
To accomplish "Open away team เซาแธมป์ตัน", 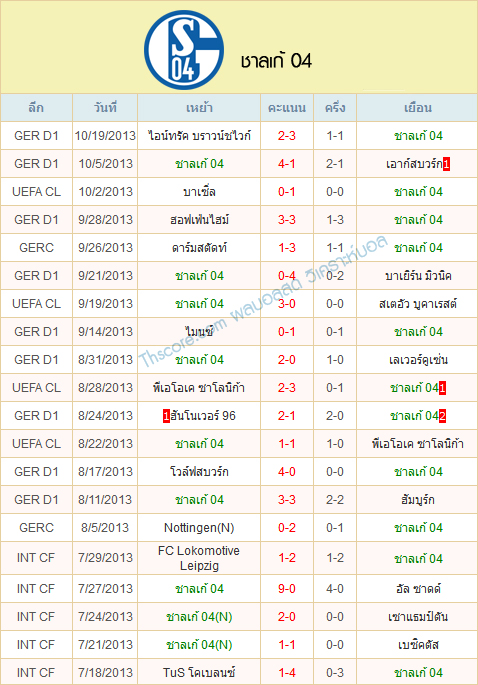I will pyautogui.click(x=418, y=616).
